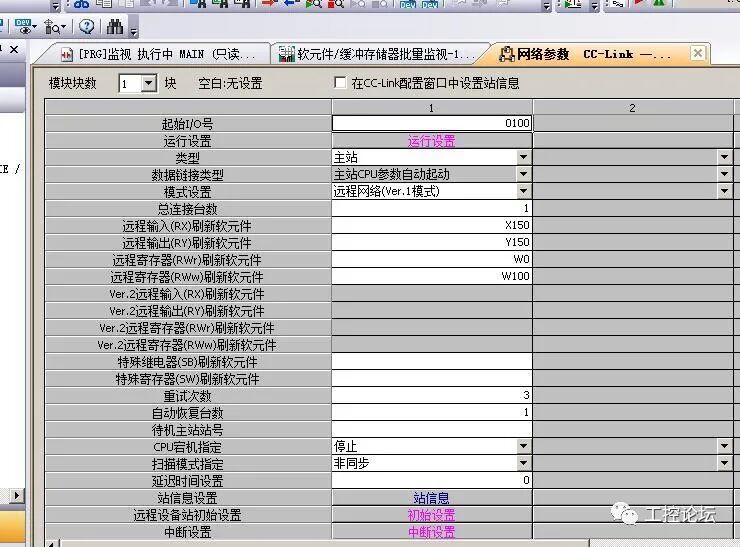The height and width of the screenshot is (547, 740).
Task: Close the 网络参数 CC-Link tab
Action: 698,53
